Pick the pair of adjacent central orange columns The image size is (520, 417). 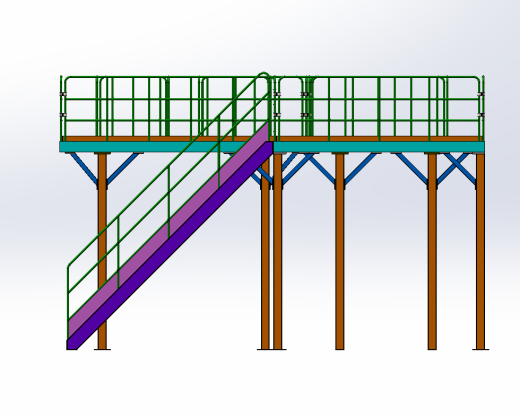click(272, 251)
